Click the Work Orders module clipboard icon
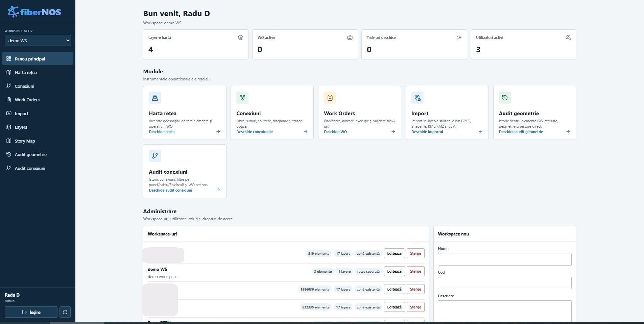This screenshot has height=324, width=644. point(330,98)
